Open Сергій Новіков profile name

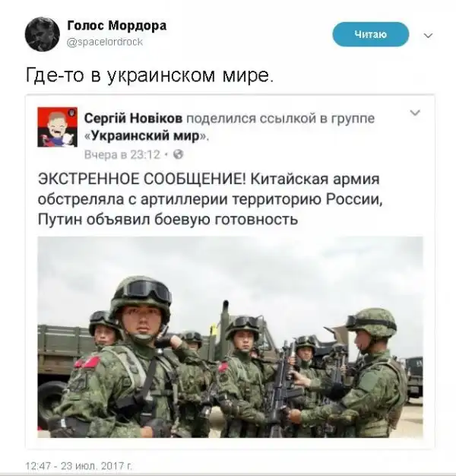click(x=133, y=119)
